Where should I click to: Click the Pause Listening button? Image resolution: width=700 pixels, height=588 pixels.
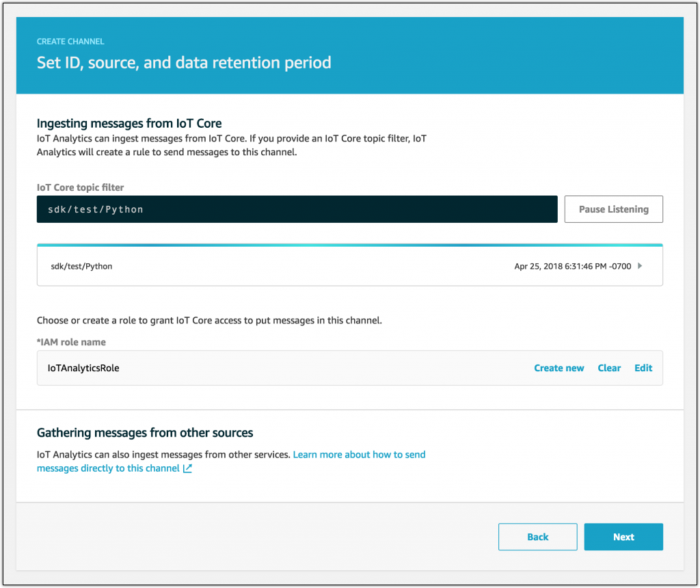point(613,209)
